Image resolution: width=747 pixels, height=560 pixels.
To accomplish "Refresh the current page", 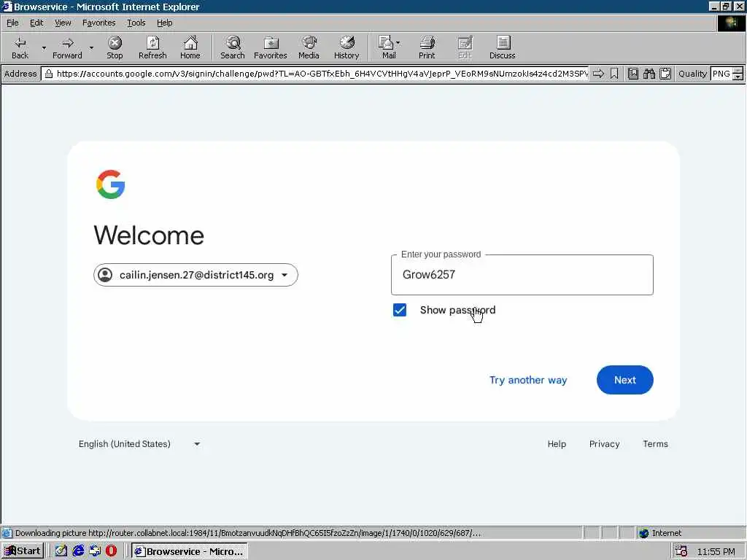I will click(152, 47).
